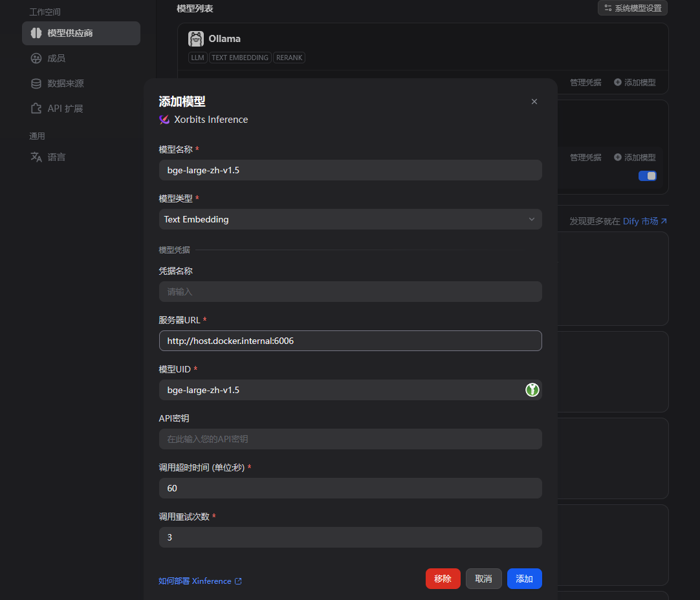Screen dimensions: 700x600
Task: Open API 扩展 sidebar item
Action: [65, 109]
